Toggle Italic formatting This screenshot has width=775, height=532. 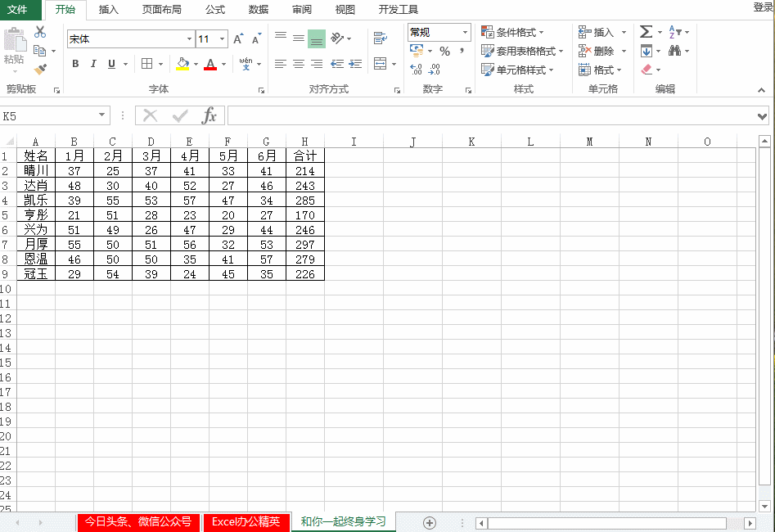93,63
